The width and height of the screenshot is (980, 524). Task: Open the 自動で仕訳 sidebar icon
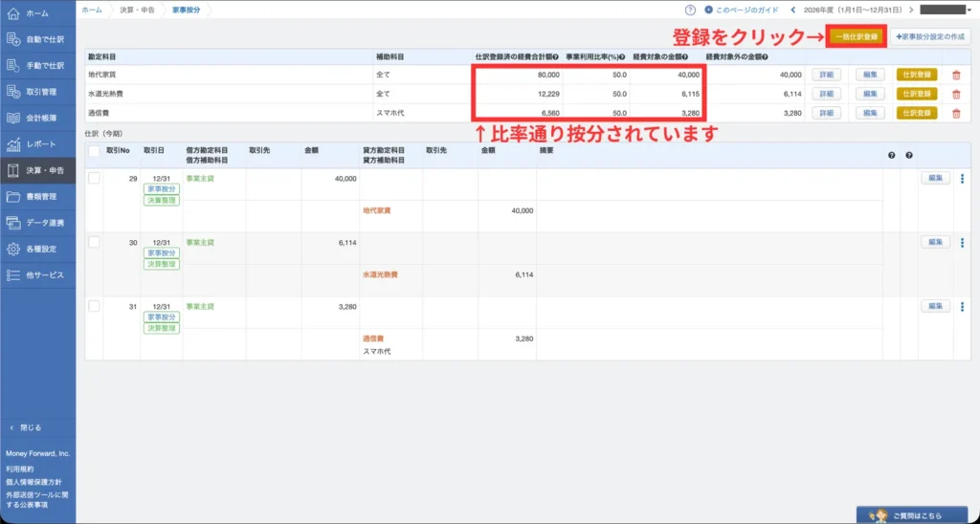(x=13, y=39)
